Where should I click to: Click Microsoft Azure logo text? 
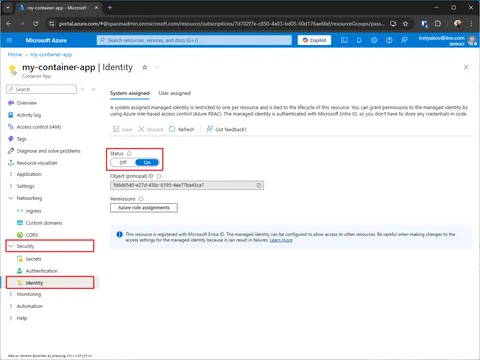pyautogui.click(x=46, y=40)
